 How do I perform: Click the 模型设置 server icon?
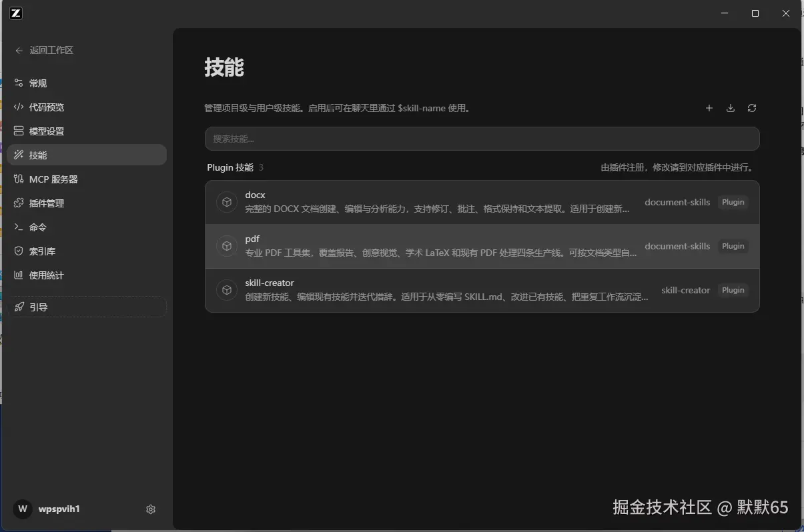19,131
